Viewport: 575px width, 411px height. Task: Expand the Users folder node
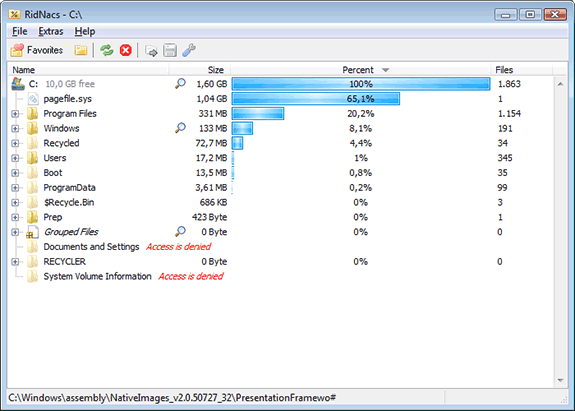(15, 158)
